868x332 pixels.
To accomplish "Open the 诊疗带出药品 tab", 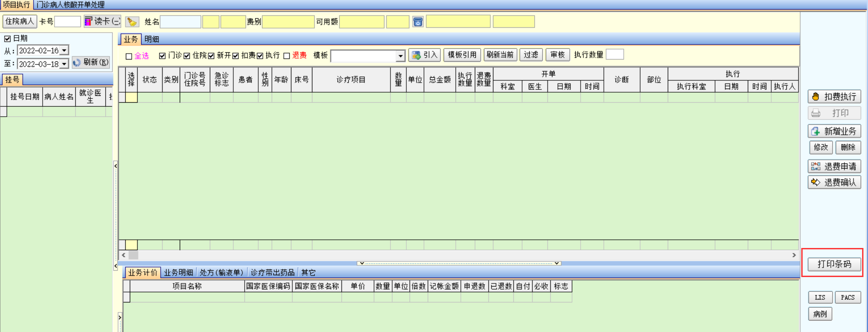I will (272, 273).
